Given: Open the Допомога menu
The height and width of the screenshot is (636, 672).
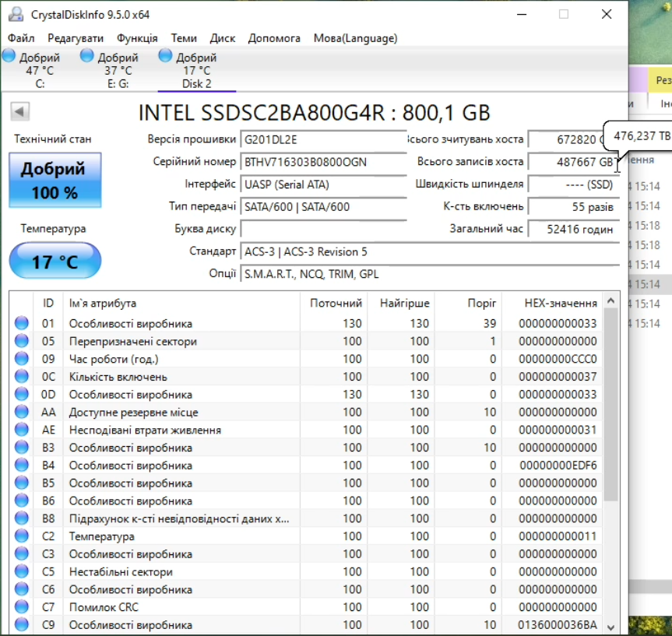Looking at the screenshot, I should pyautogui.click(x=274, y=38).
